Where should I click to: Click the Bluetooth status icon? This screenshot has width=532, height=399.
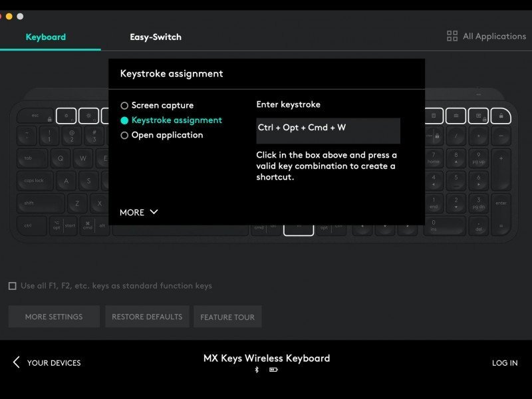(x=257, y=370)
